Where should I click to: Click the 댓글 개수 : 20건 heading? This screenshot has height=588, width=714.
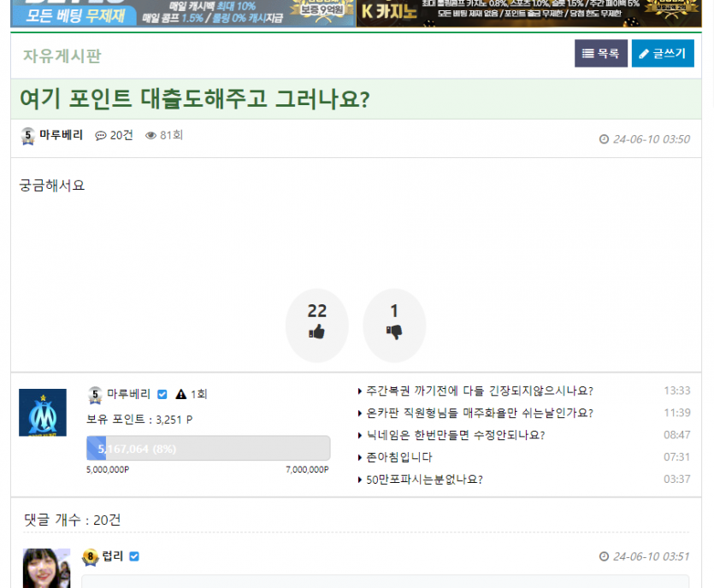73,520
